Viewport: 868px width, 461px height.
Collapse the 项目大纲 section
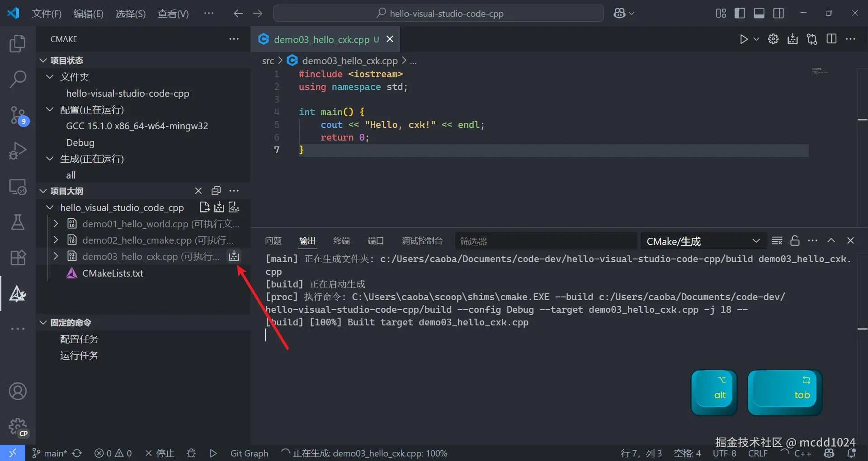pyautogui.click(x=43, y=191)
